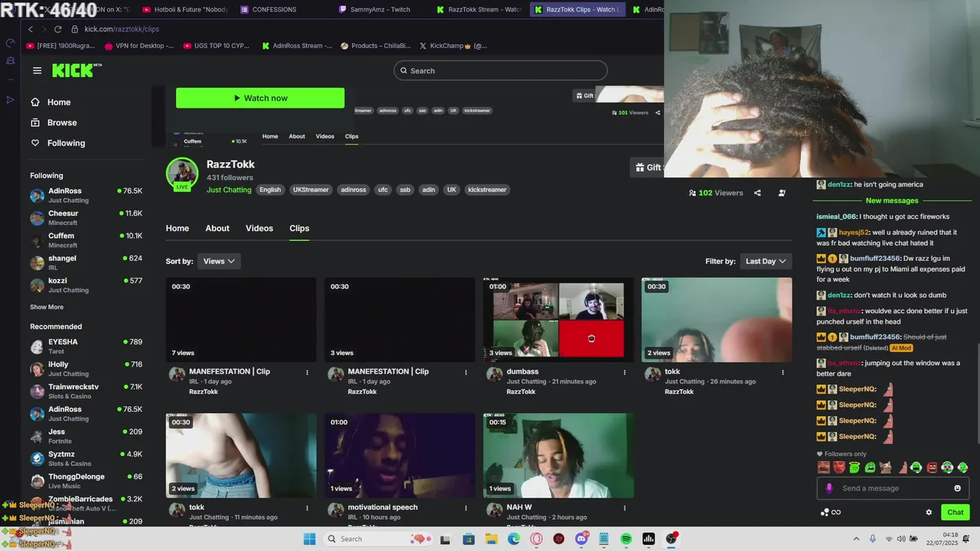980x551 pixels.
Task: Click the Send a message input
Action: (892, 488)
